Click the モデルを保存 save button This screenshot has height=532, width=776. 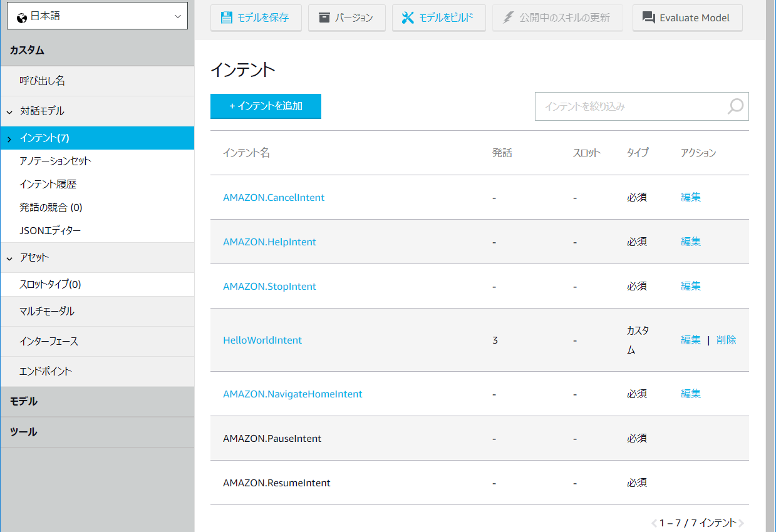[x=256, y=18]
